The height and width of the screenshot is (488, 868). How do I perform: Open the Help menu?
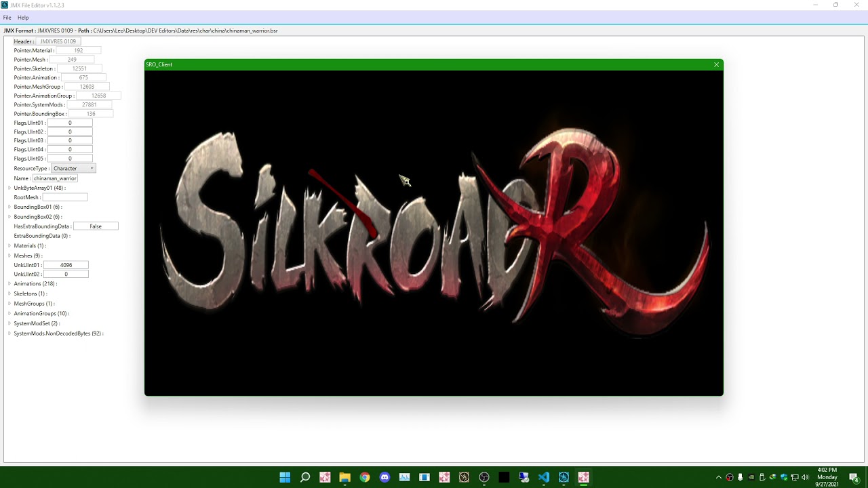[23, 18]
